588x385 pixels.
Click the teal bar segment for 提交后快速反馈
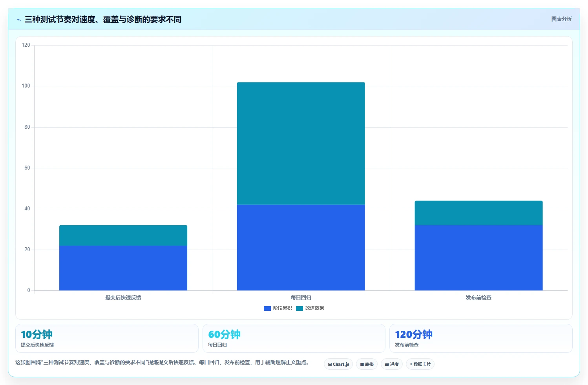(x=123, y=235)
